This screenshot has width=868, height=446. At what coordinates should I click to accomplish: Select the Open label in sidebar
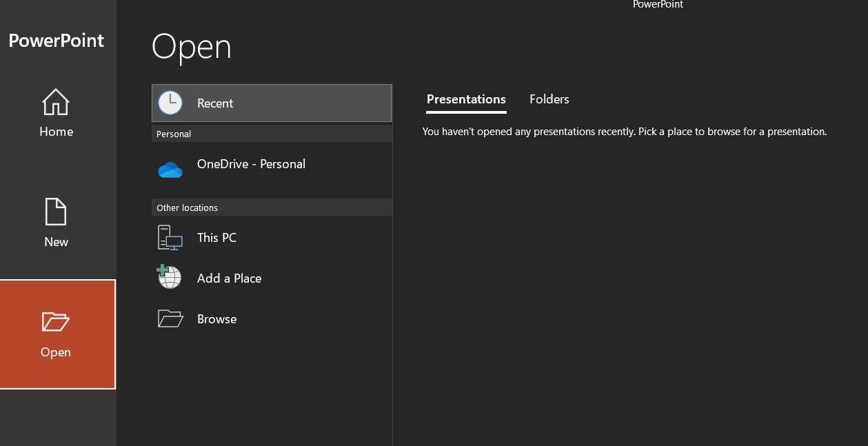[56, 352]
